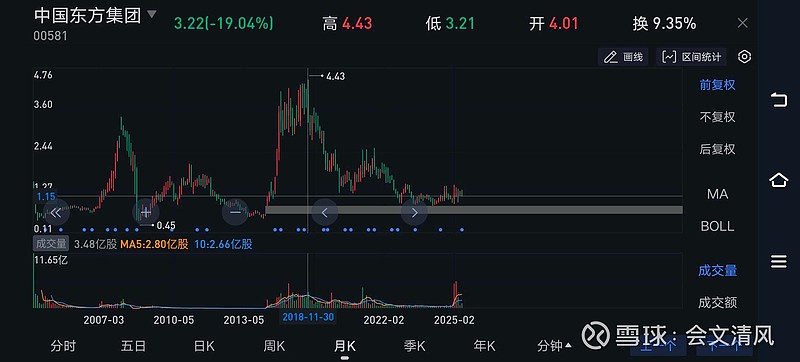Screen dimensions: 800x362
Task: Open the 成交量 indicator selector label
Action: [x=51, y=244]
